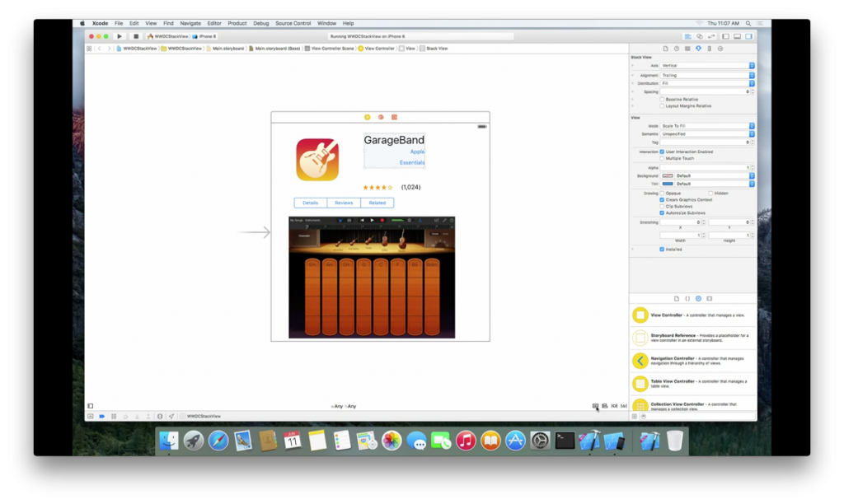Viewport: 844px width, 504px height.
Task: Open the File inspector
Action: [666, 49]
